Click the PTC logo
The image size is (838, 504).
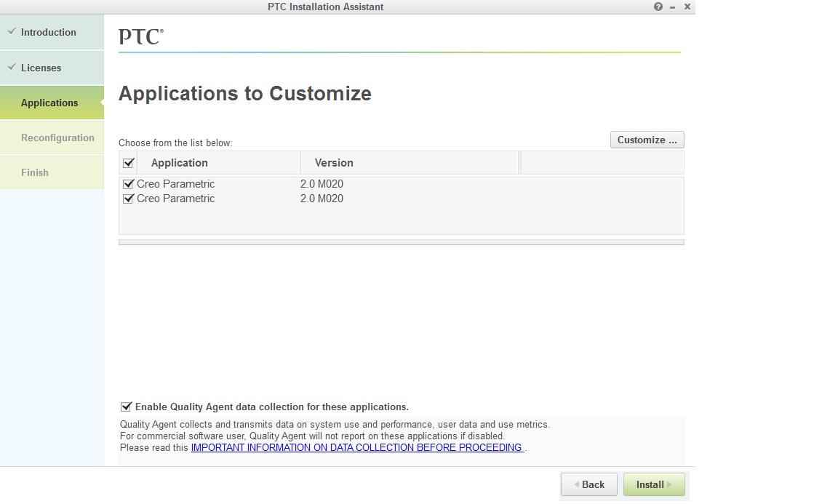click(140, 36)
